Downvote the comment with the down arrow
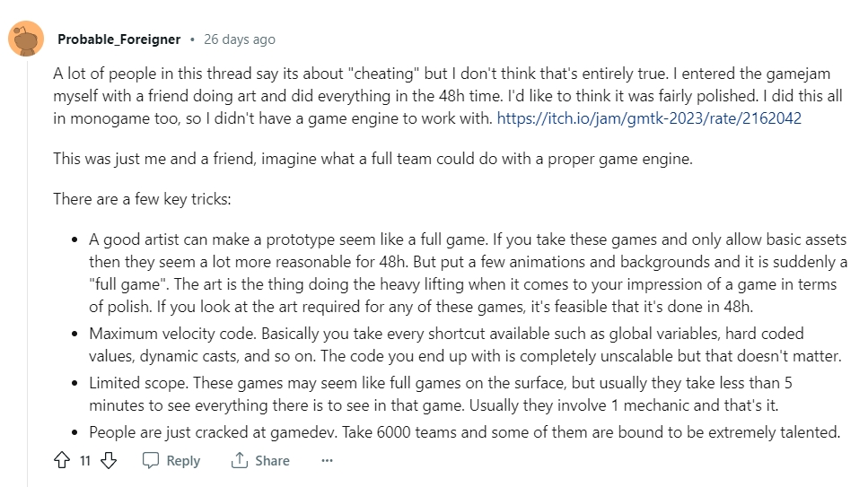 point(109,460)
